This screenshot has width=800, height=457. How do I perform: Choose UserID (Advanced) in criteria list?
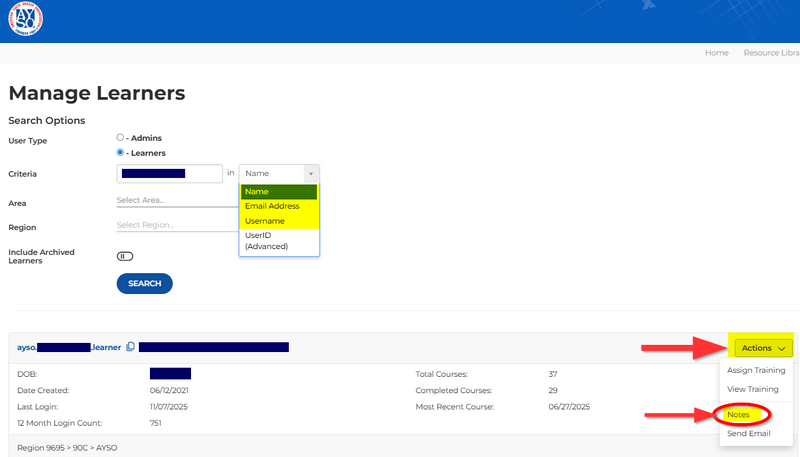coord(278,240)
